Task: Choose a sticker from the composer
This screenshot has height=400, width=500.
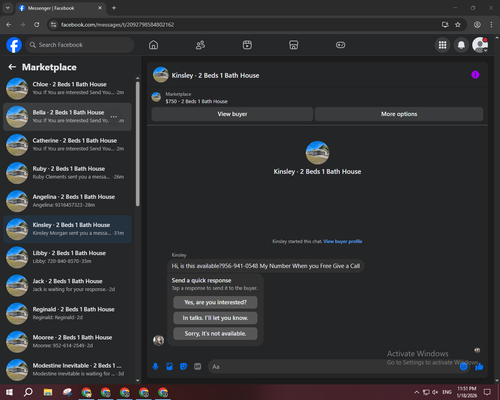Action: coord(183,367)
